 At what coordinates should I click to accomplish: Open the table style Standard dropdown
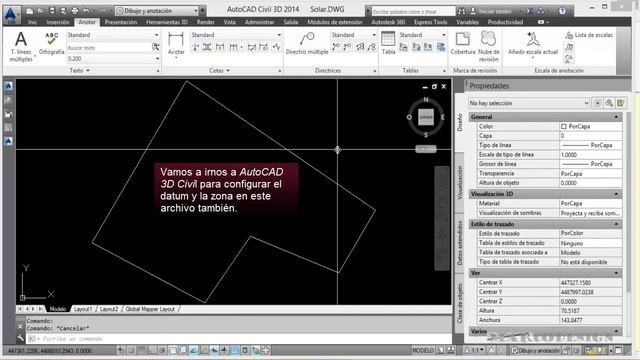422,35
